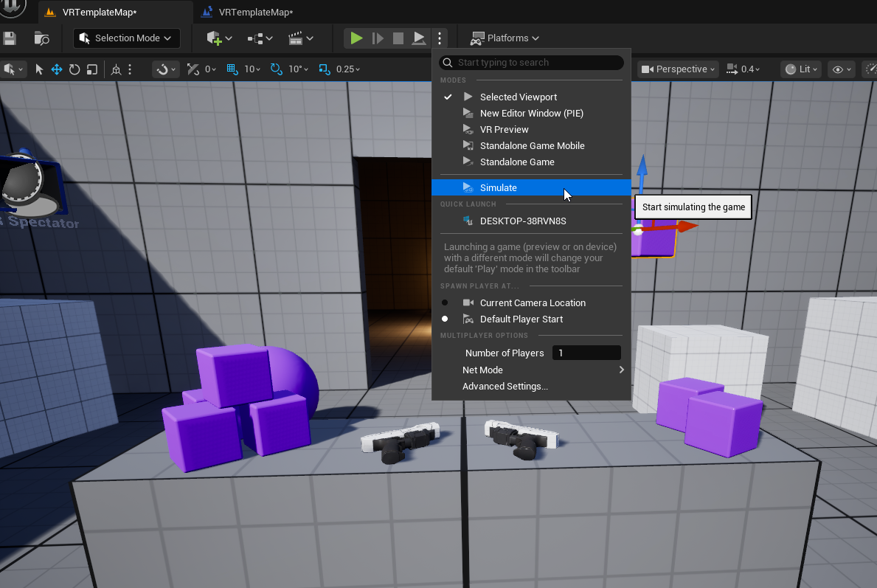Open the viewport menu dropdown left of tools
Viewport: 877px width, 588px height.
click(13, 69)
